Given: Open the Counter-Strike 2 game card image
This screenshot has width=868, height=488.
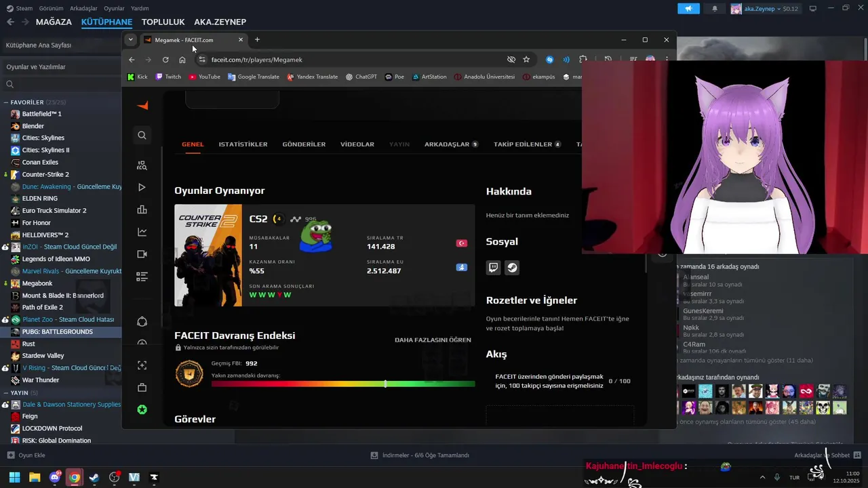Looking at the screenshot, I should pos(208,256).
